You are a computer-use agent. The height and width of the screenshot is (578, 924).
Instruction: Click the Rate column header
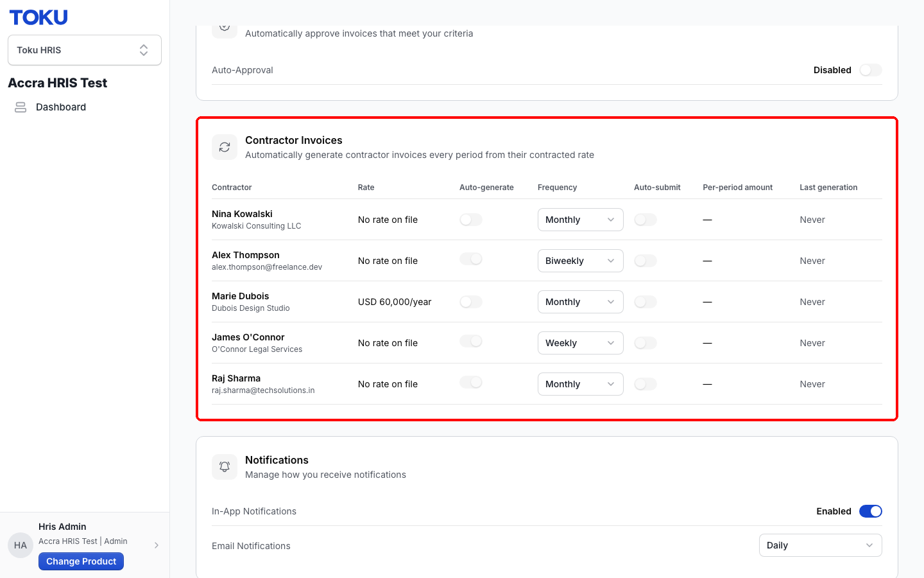(x=366, y=188)
